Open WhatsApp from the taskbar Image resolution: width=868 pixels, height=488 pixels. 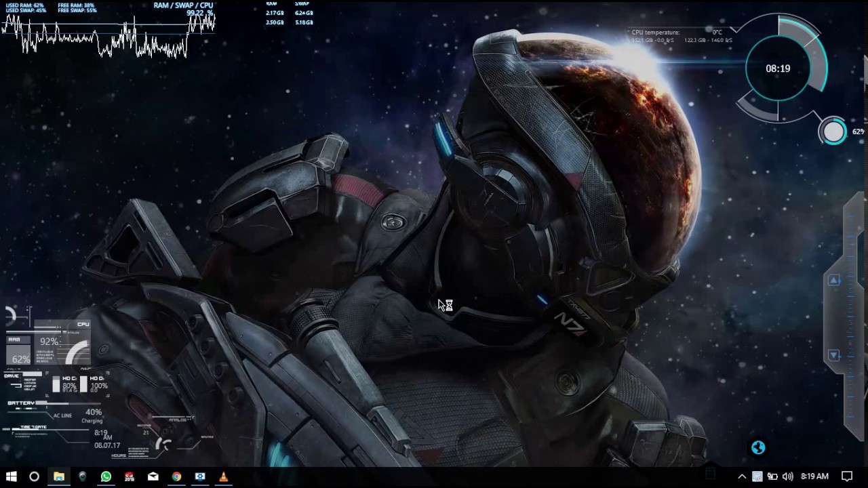pyautogui.click(x=106, y=476)
